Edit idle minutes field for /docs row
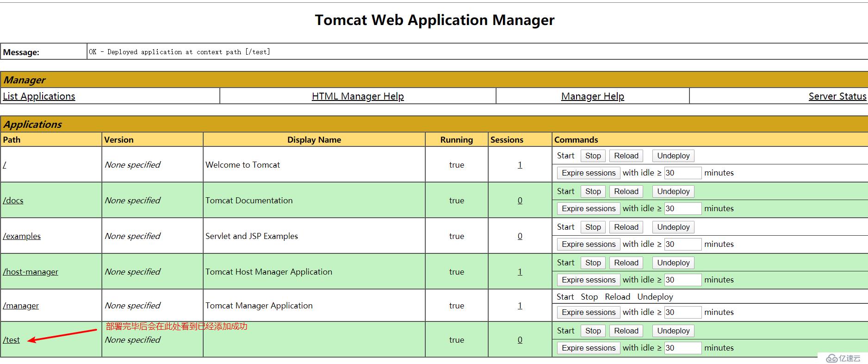Image resolution: width=868 pixels, height=364 pixels. 683,209
